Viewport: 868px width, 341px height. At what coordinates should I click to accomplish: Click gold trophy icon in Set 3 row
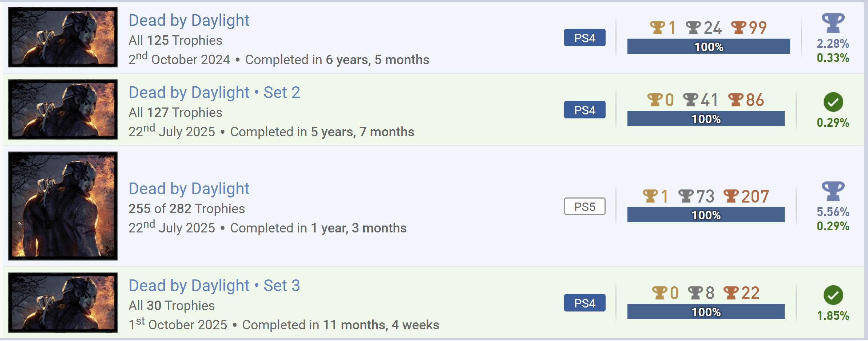659,293
